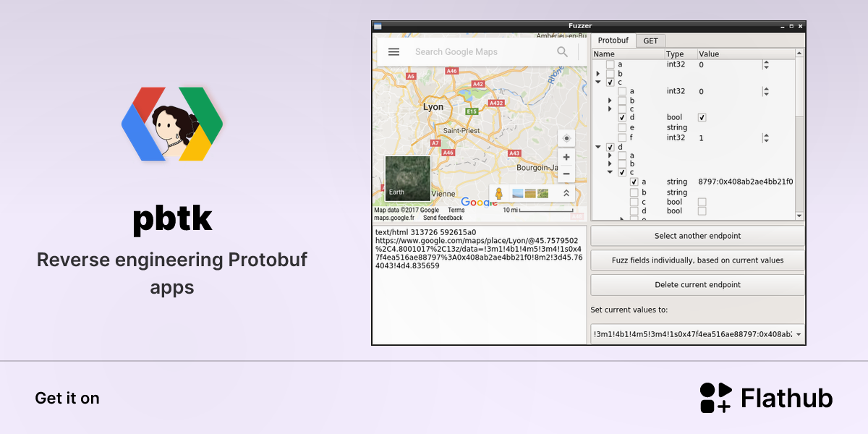Toggle the empty value box of bool field c

tap(702, 202)
